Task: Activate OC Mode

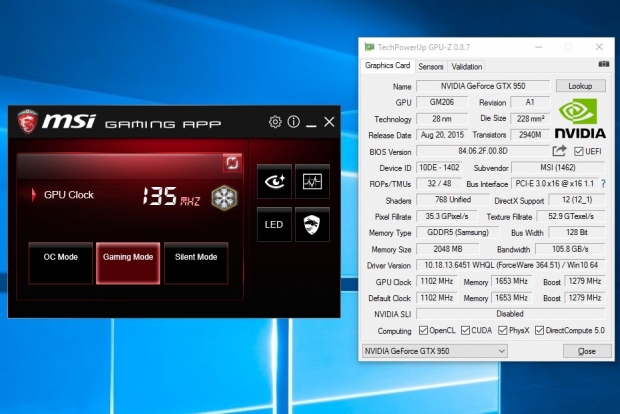Action: coord(60,263)
